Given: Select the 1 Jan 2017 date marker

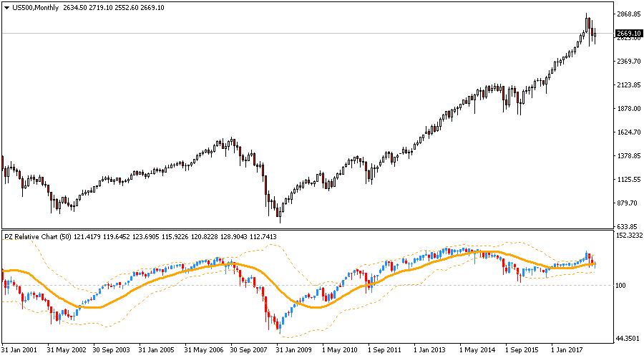Looking at the screenshot, I should 569,351.
